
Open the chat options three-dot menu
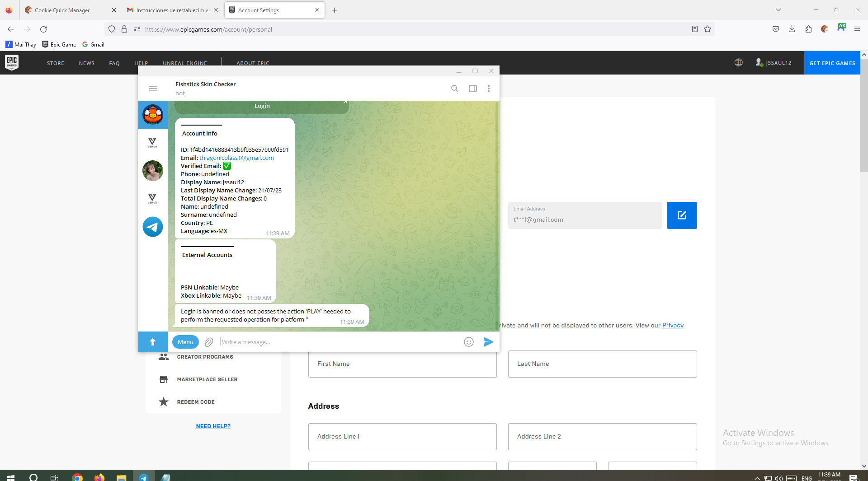[x=489, y=89]
